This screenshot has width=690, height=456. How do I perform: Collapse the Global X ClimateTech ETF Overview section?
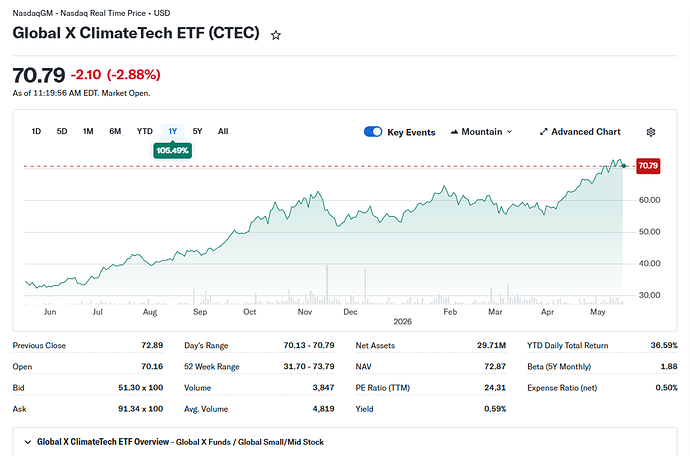pos(28,442)
